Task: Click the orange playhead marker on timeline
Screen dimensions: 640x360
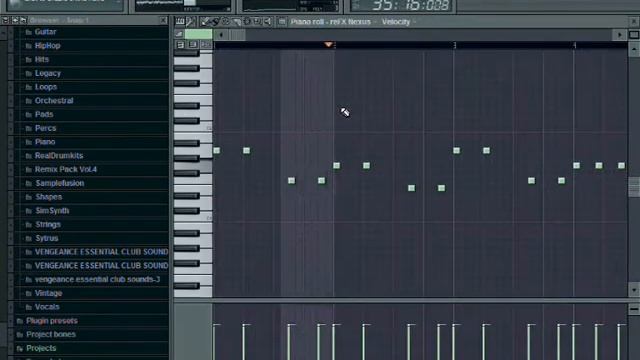Action: click(329, 44)
